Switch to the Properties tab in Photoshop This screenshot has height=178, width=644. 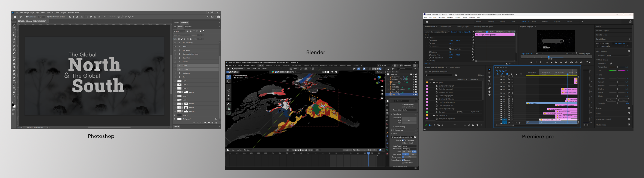click(188, 27)
